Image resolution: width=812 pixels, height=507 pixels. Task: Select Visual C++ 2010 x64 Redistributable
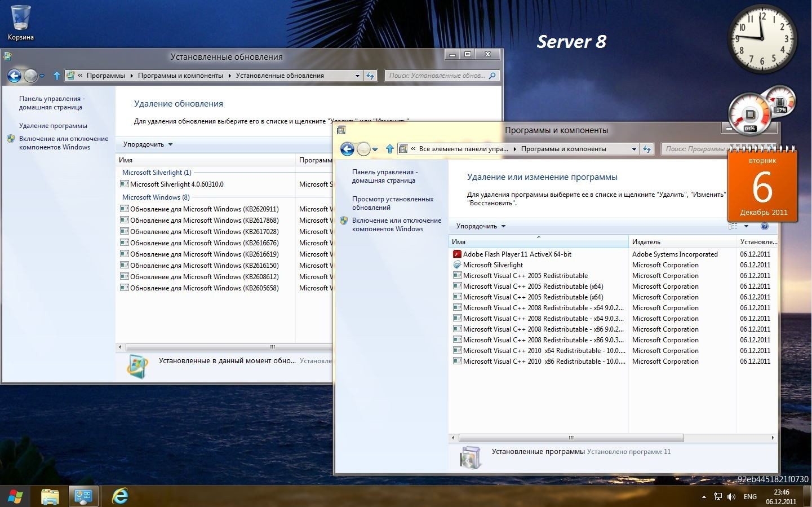(x=538, y=351)
